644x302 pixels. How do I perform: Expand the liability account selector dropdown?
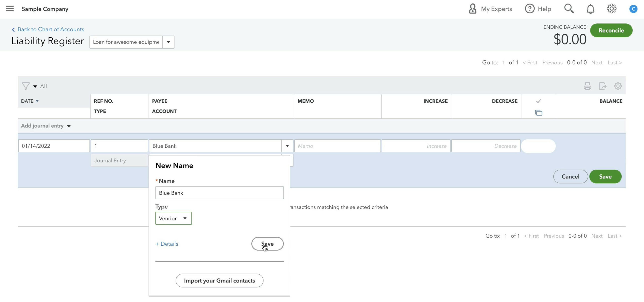pyautogui.click(x=168, y=42)
